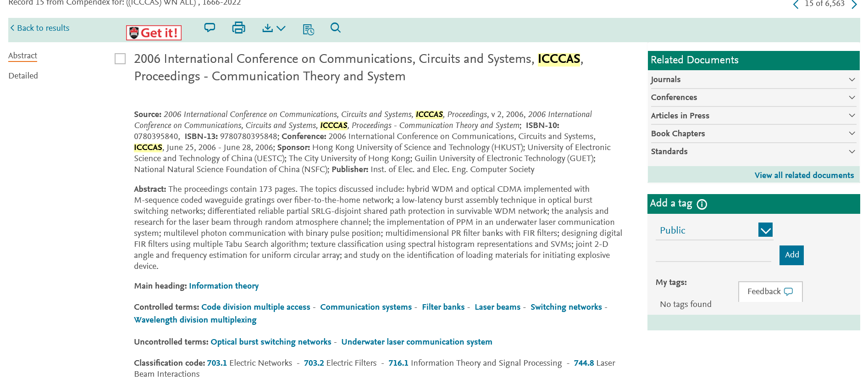This screenshot has height=390, width=868.
Task: Click the Get it! full-text button
Action: (154, 33)
